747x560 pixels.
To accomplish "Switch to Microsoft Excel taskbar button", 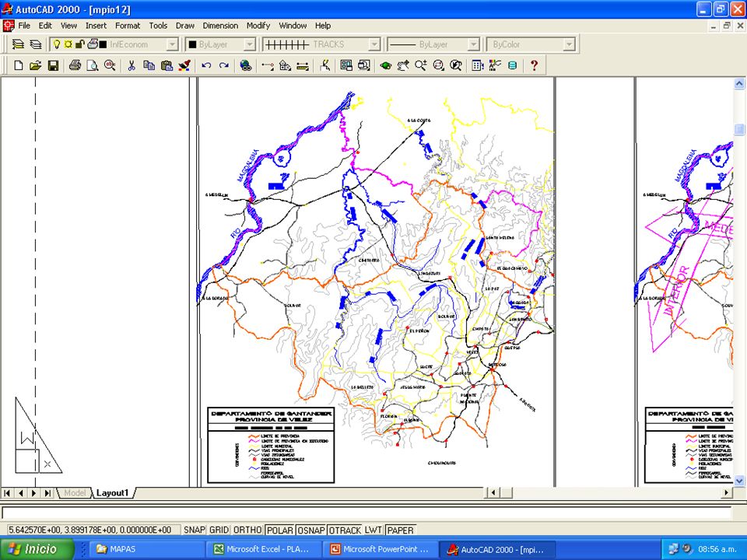I will 264,549.
